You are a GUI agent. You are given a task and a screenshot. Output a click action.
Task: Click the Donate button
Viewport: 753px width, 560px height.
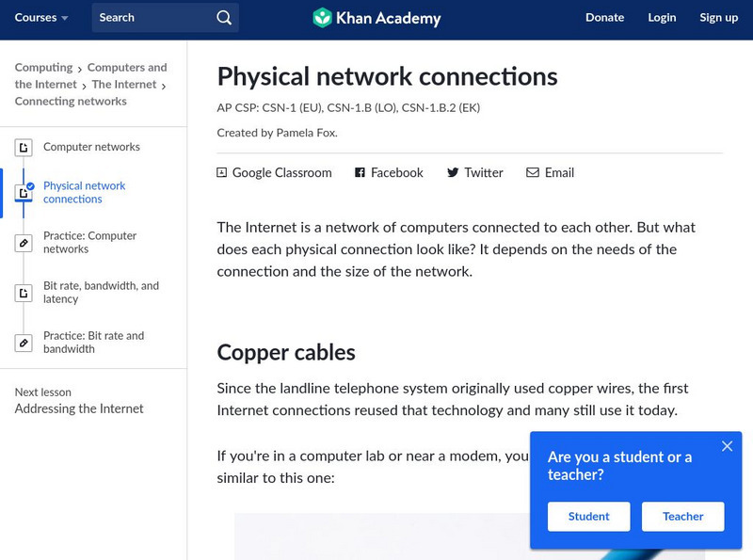605,17
